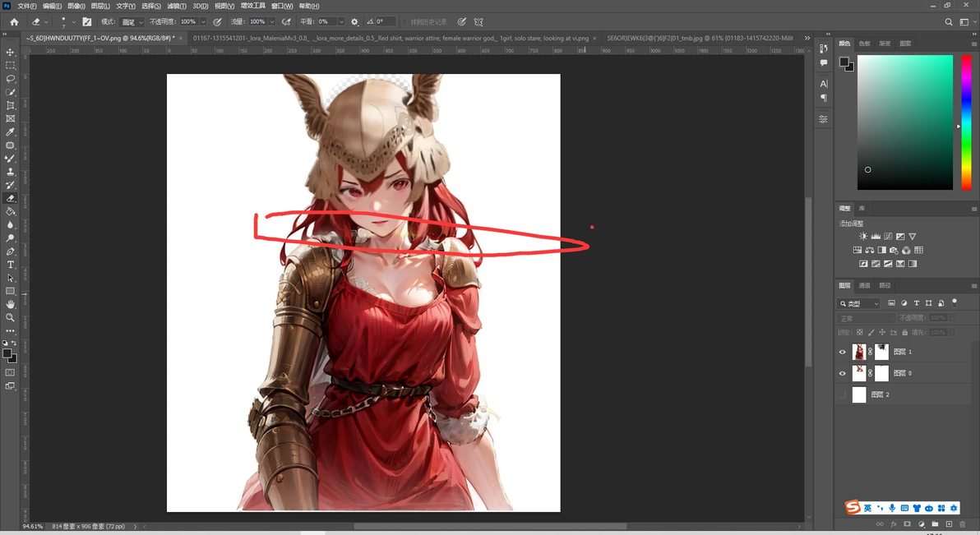
Task: Select the Horizontal Type tool
Action: (10, 265)
